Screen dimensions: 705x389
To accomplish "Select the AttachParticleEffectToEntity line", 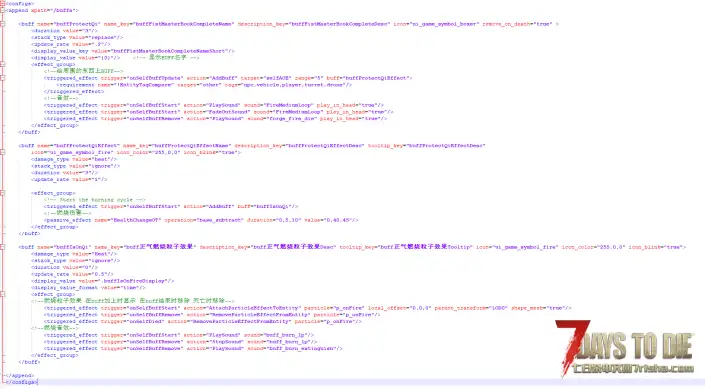I will click(x=308, y=308).
